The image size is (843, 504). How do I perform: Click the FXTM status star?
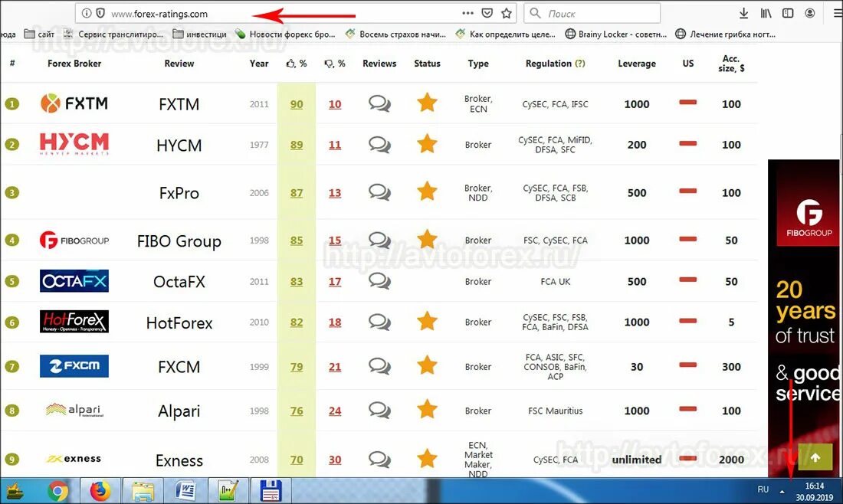pos(427,102)
